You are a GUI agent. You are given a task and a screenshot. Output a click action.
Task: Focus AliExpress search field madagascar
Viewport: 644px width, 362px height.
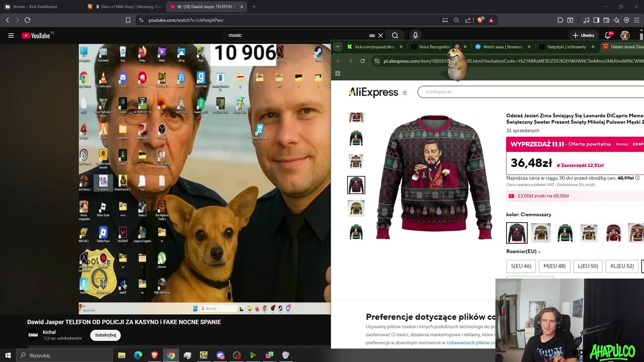(x=531, y=92)
